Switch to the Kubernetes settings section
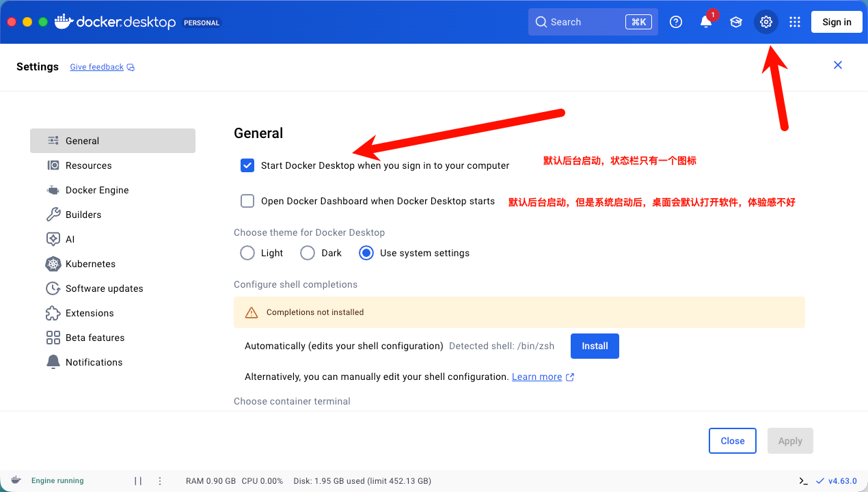Viewport: 868px width, 492px height. pyautogui.click(x=113, y=264)
